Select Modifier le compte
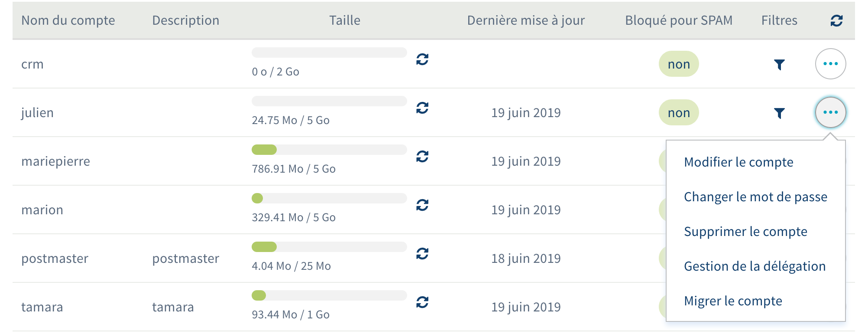Screen dimensions: 868x334 pos(738,162)
